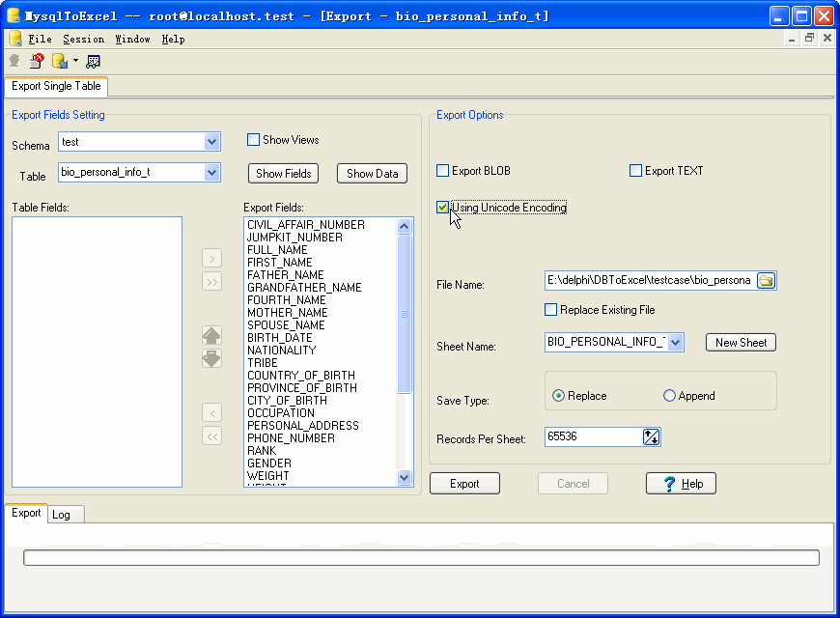Screen dimensions: 840x618
Task: Click the move all fields right arrow
Action: pyautogui.click(x=212, y=282)
